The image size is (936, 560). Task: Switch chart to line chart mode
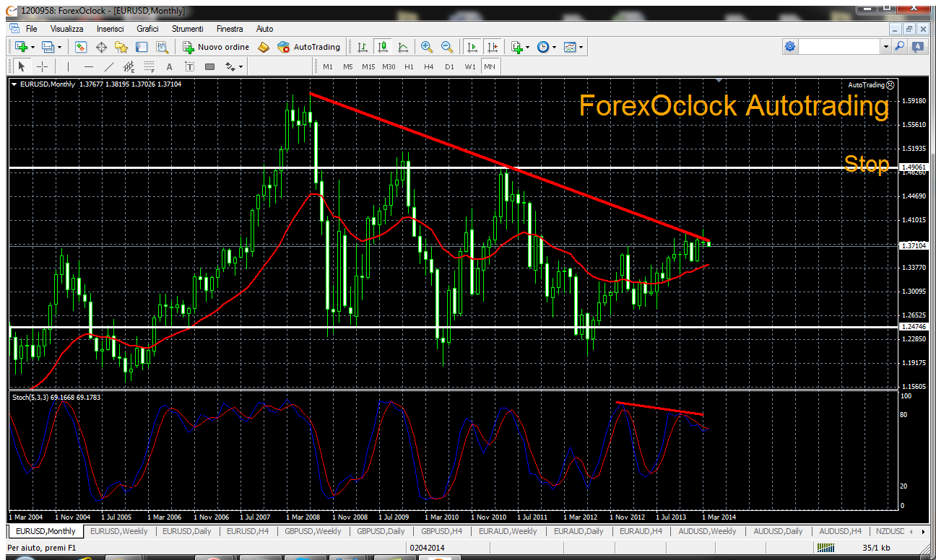tap(403, 47)
